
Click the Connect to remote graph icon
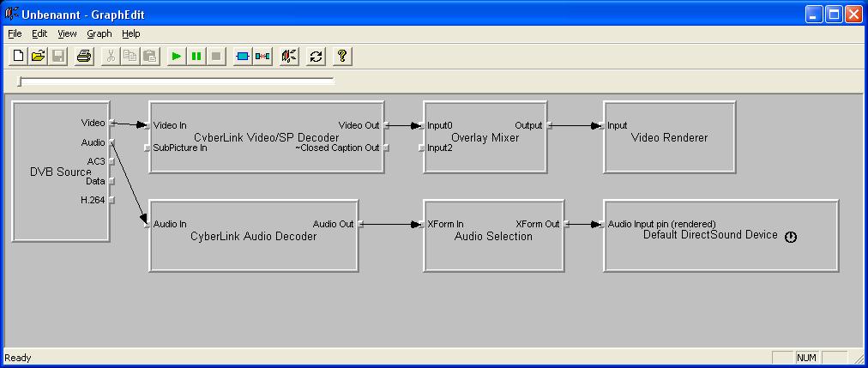tap(290, 57)
